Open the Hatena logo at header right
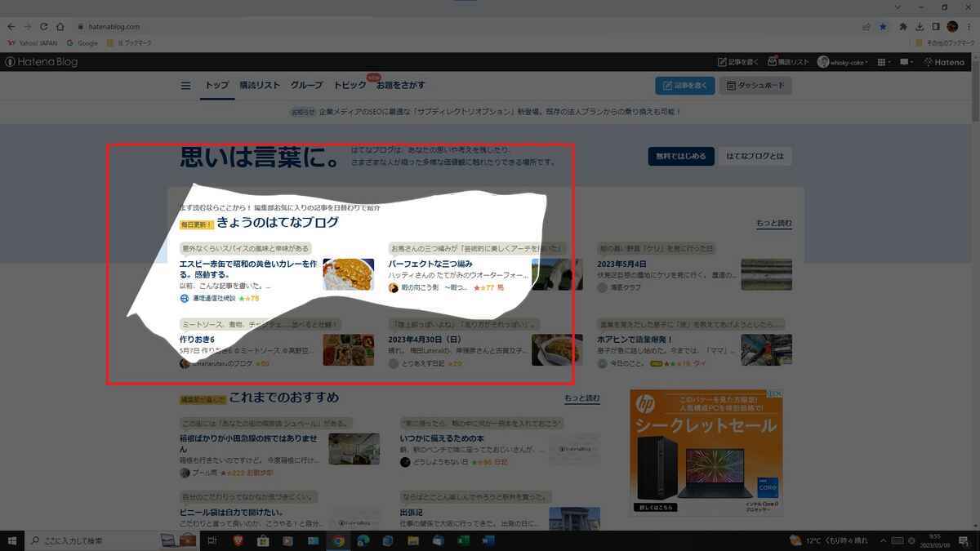Screen dimensions: 980x551 tap(944, 62)
